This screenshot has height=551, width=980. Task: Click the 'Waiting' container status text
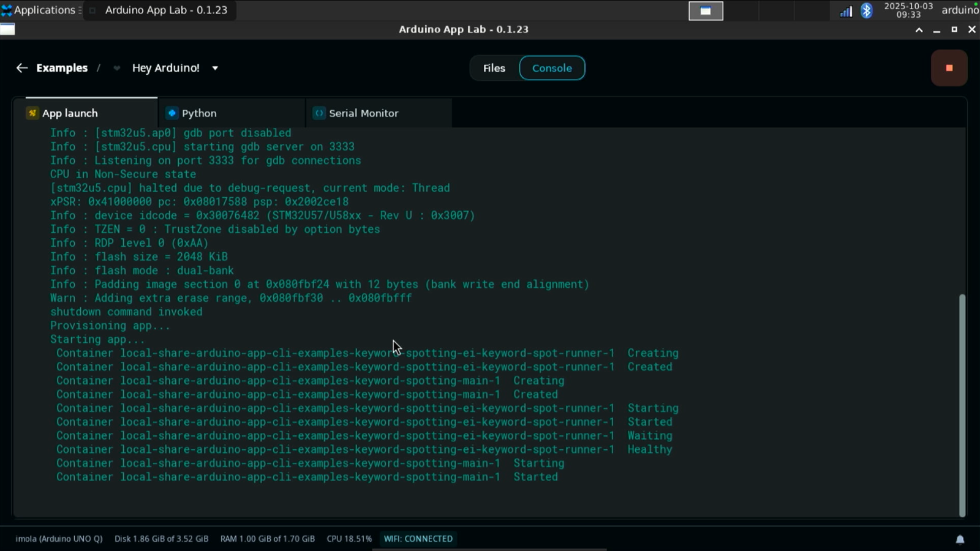(650, 436)
